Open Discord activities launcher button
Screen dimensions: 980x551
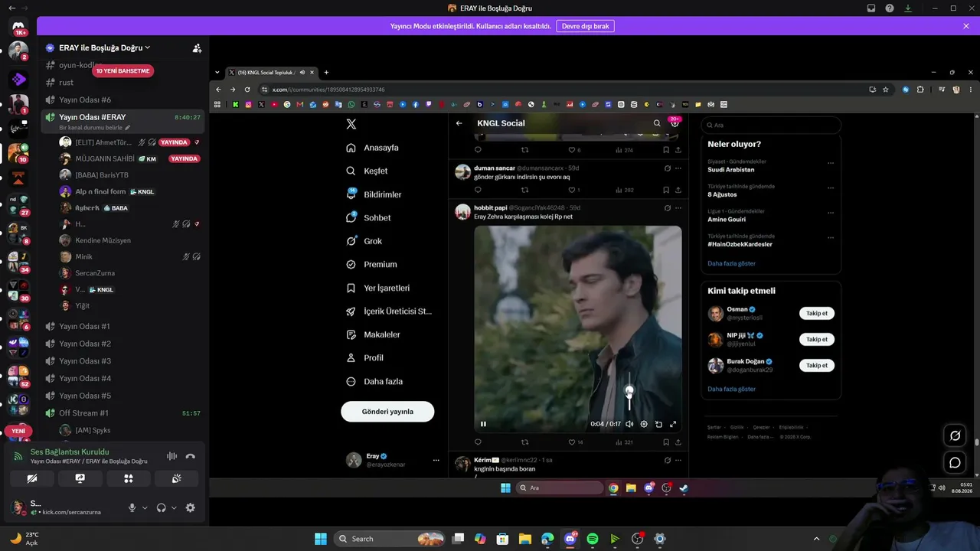[129, 478]
